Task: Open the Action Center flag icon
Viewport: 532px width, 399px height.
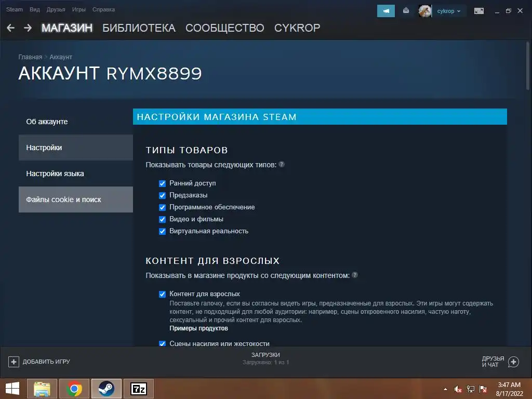Action: tap(483, 389)
